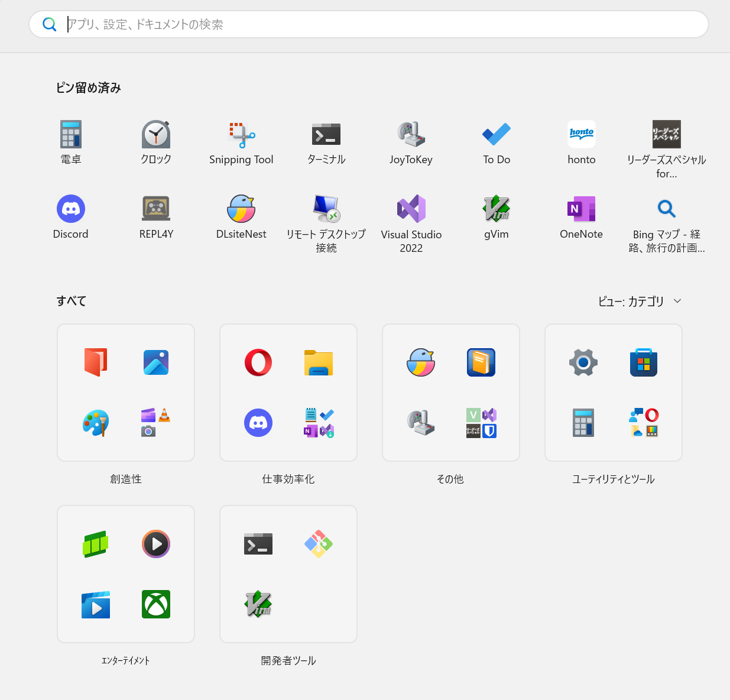Open the Git icon in 開発者ツール
This screenshot has height=700, width=730.
[319, 544]
